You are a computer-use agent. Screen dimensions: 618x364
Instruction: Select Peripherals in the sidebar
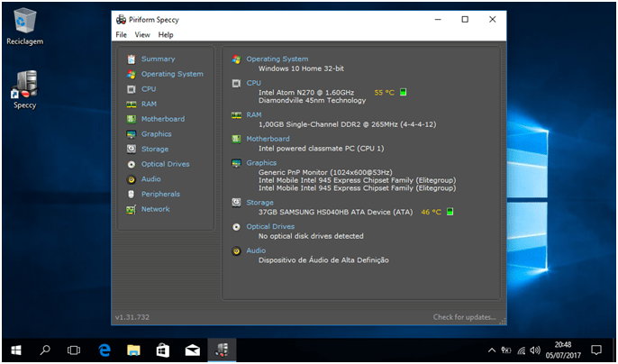click(x=160, y=194)
